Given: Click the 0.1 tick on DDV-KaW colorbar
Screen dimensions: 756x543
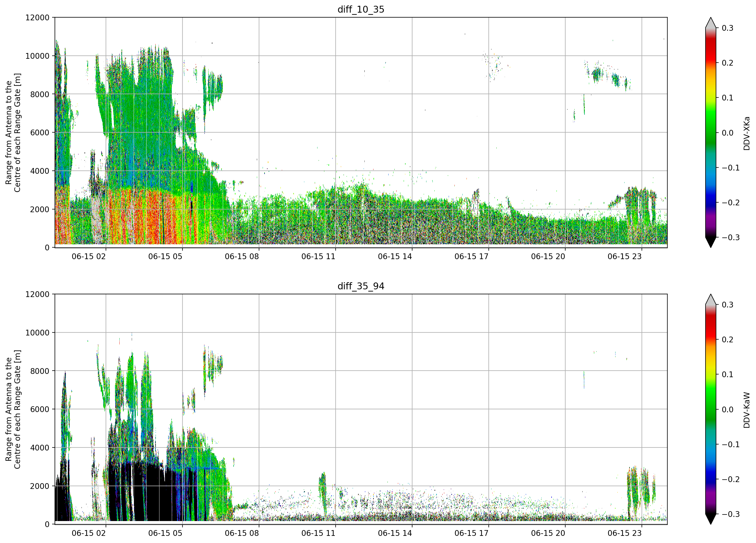Looking at the screenshot, I should [x=727, y=374].
